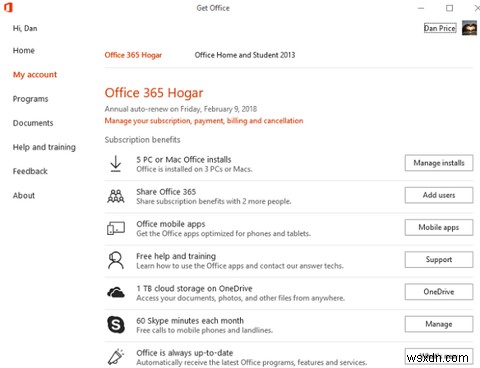The width and height of the screenshot is (480, 368).
Task: Click 'Office is always up-to-date' text
Action: point(185,353)
